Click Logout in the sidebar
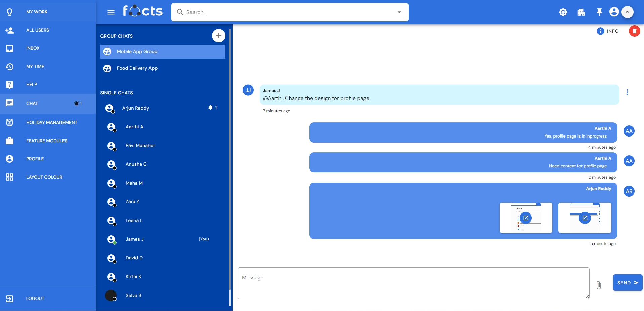The height and width of the screenshot is (311, 644). tap(35, 298)
